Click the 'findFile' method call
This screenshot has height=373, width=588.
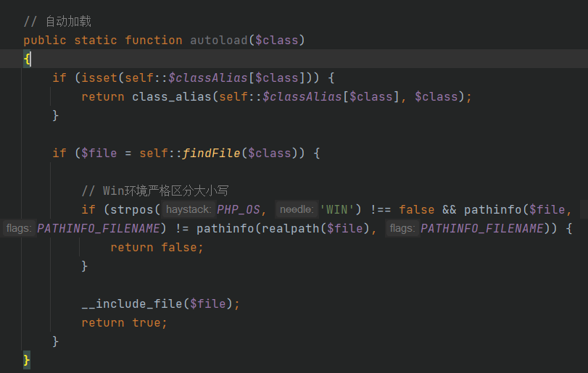pos(211,153)
